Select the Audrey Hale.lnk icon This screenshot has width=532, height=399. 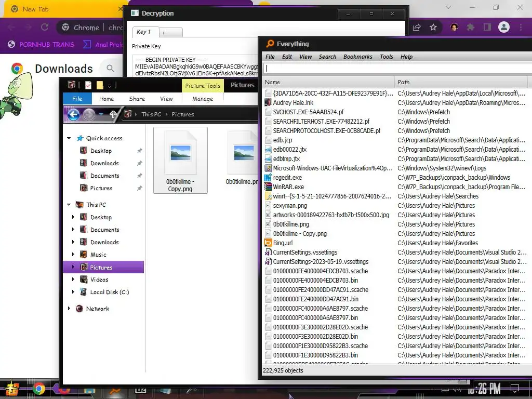[268, 102]
